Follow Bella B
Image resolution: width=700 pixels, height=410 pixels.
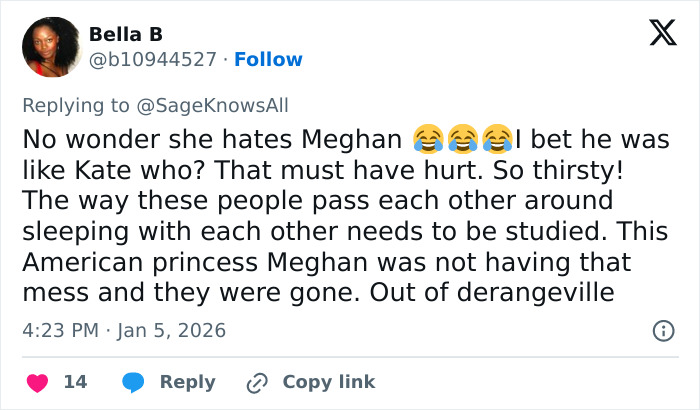coord(268,60)
